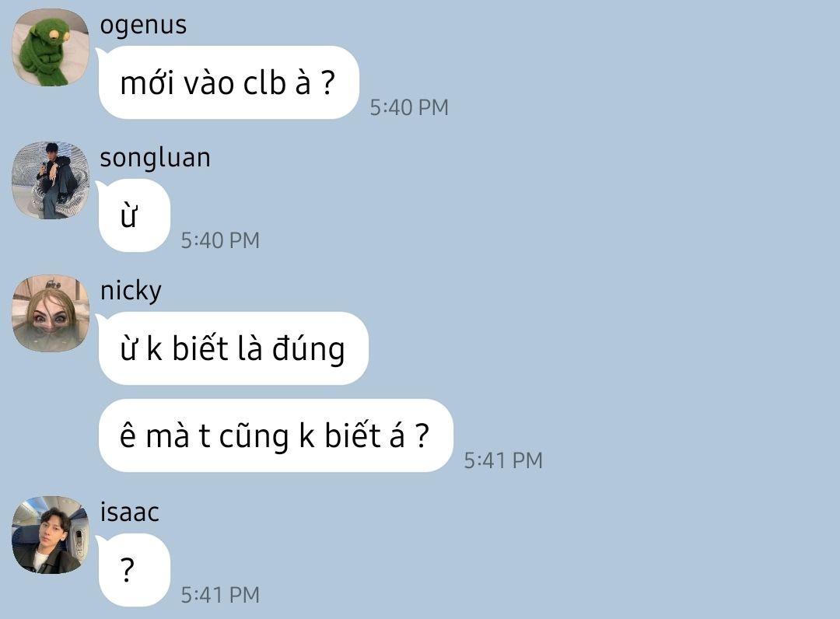Open isaac's profile photo

tap(51, 535)
